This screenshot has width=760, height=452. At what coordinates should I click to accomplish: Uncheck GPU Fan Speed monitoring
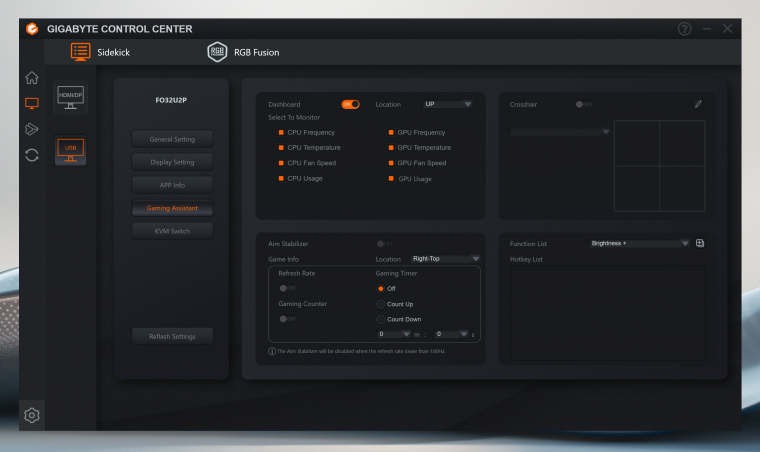coord(391,163)
